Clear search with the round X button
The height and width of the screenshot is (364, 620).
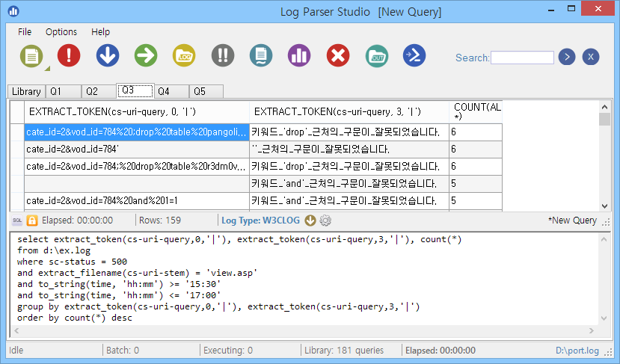[591, 58]
